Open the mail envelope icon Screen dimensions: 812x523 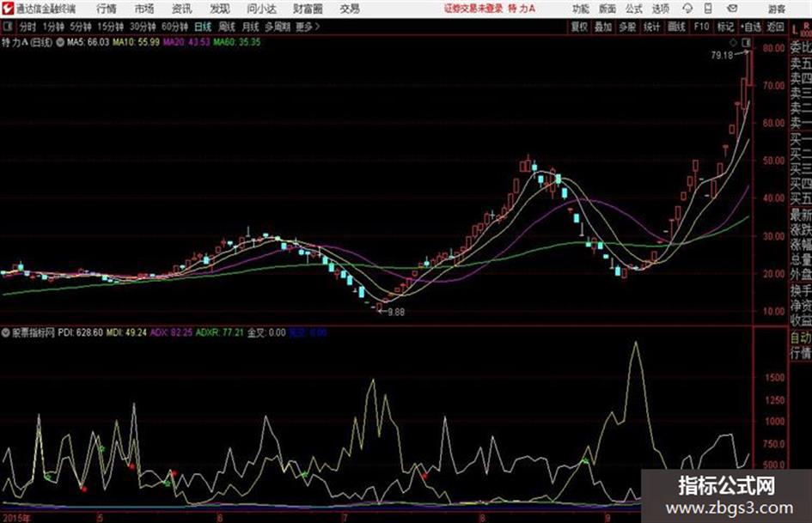tap(732, 9)
